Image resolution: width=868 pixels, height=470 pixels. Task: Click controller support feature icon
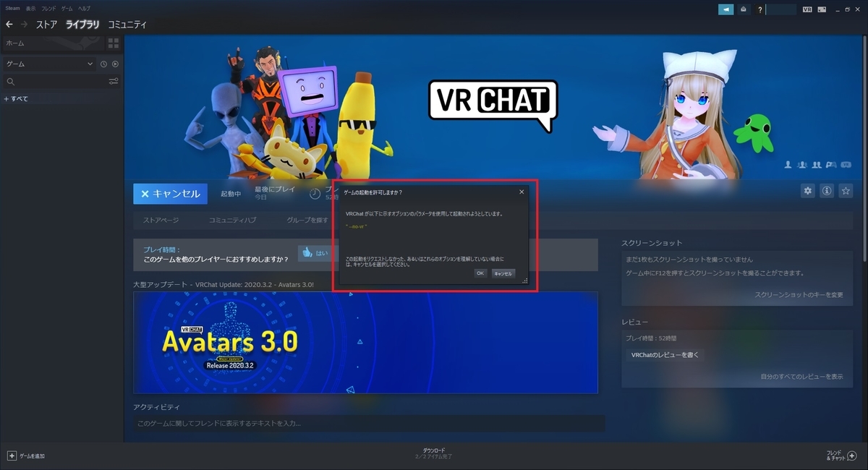click(x=831, y=165)
